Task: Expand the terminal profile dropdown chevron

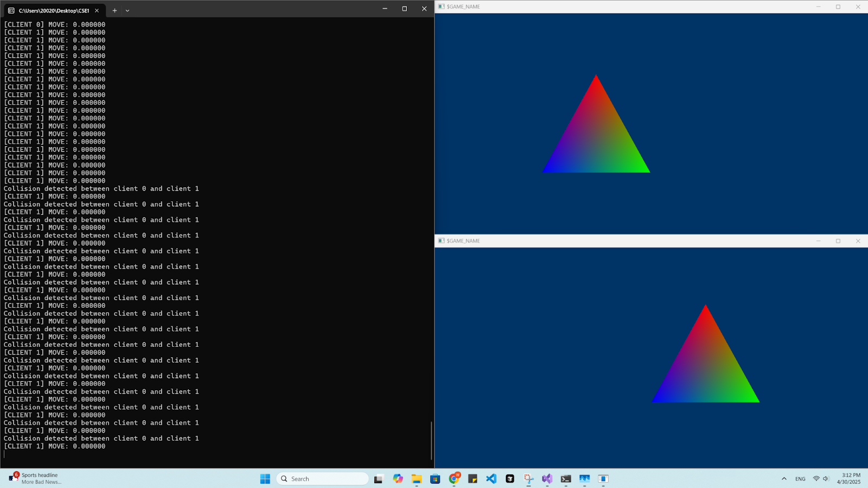Action: coord(127,10)
